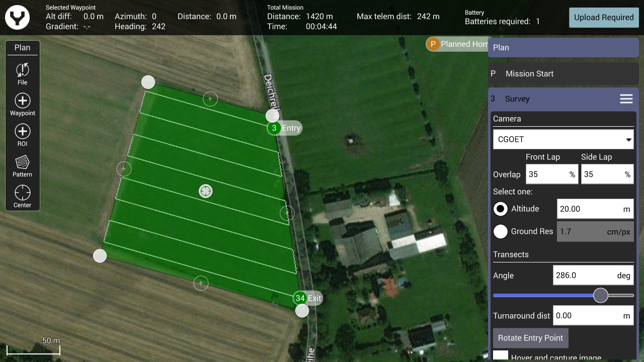The width and height of the screenshot is (644, 362).
Task: Open the Yuneec app logo menu
Action: coord(18,18)
